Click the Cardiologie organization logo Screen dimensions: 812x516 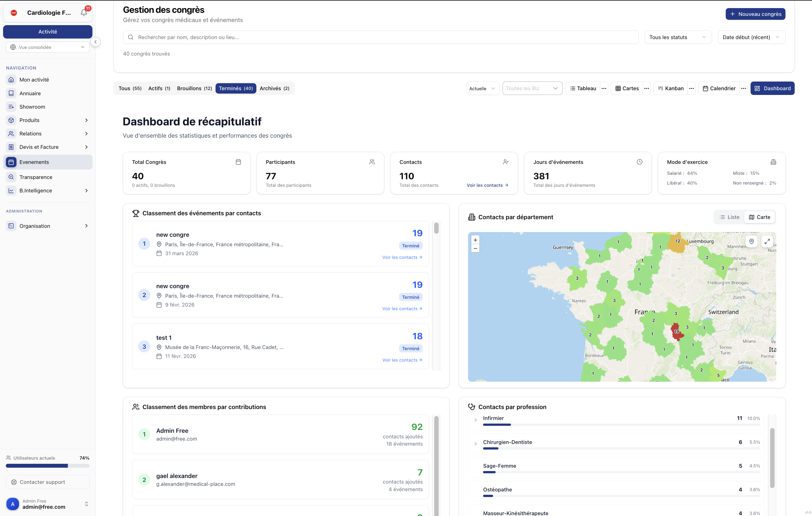tap(14, 13)
